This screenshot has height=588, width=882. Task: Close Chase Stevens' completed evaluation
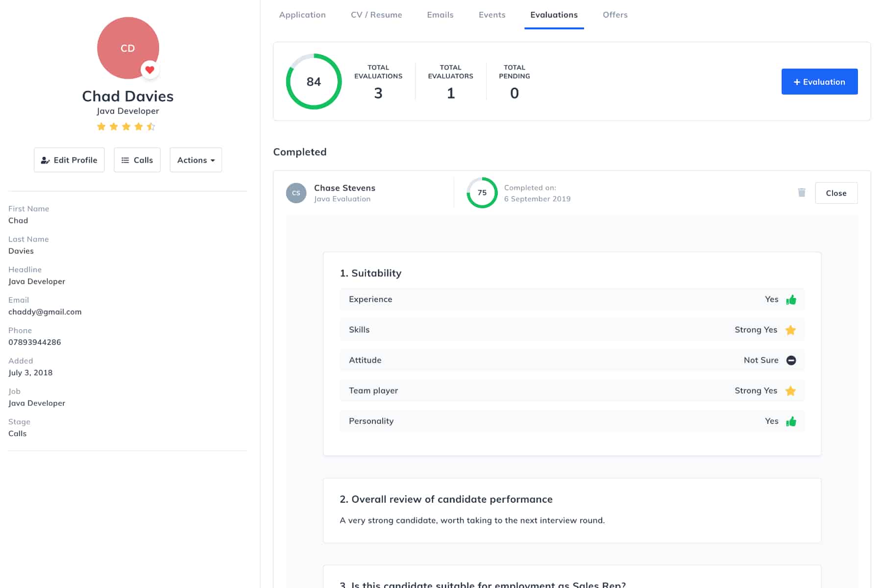click(x=836, y=193)
